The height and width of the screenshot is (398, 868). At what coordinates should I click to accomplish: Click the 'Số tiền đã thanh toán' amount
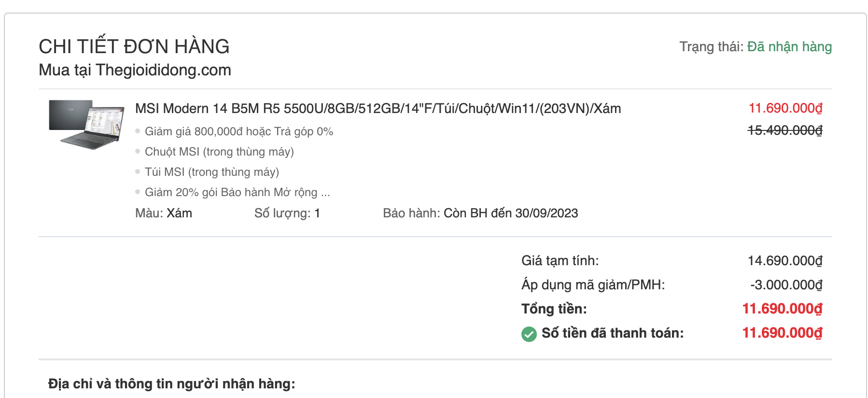click(782, 333)
